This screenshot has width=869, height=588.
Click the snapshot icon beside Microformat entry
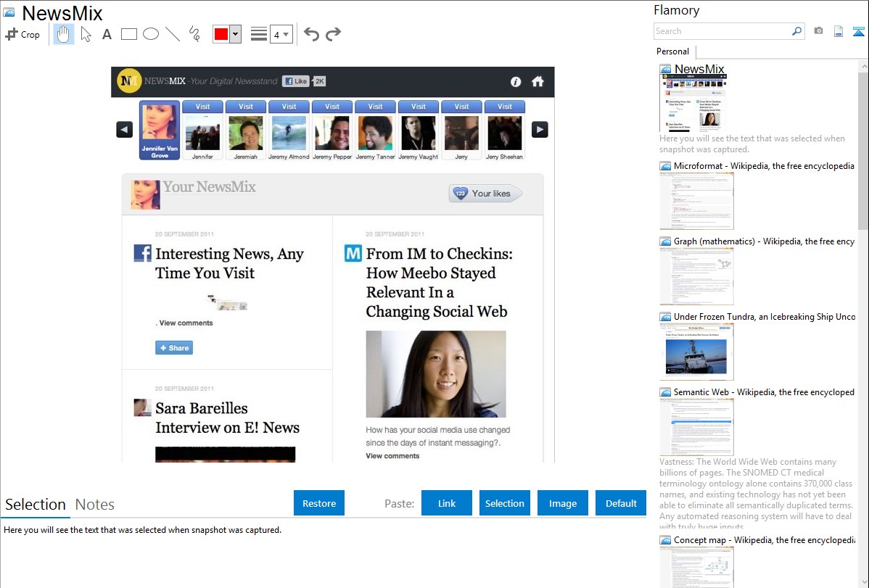pos(665,166)
